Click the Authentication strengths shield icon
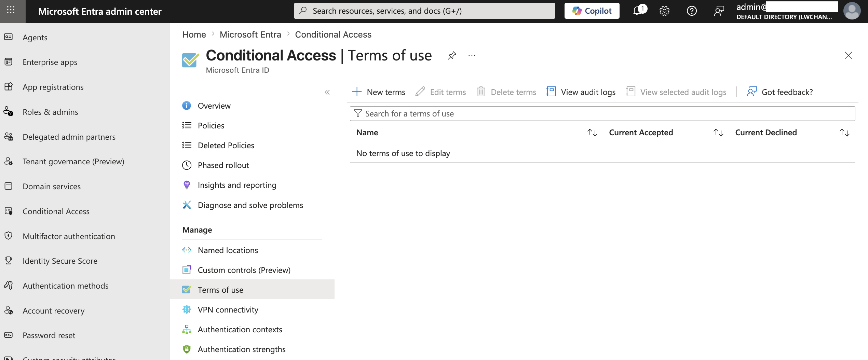Image resolution: width=868 pixels, height=360 pixels. tap(187, 349)
